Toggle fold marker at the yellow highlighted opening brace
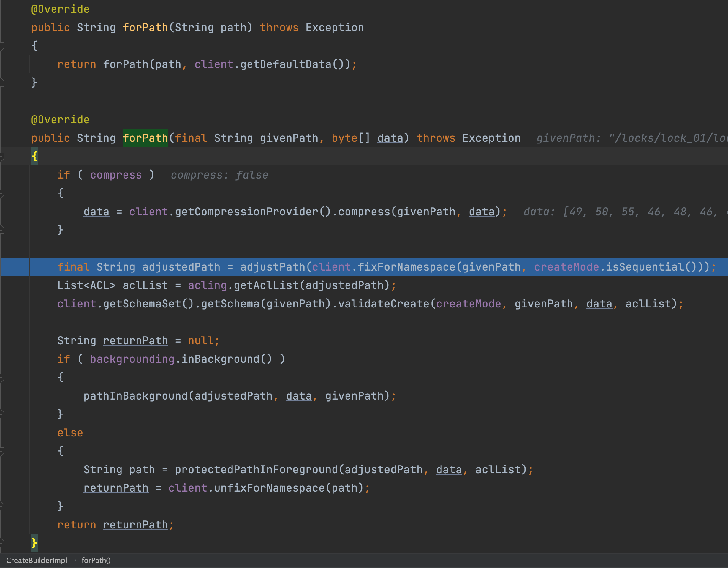The height and width of the screenshot is (568, 728). click(x=2, y=157)
